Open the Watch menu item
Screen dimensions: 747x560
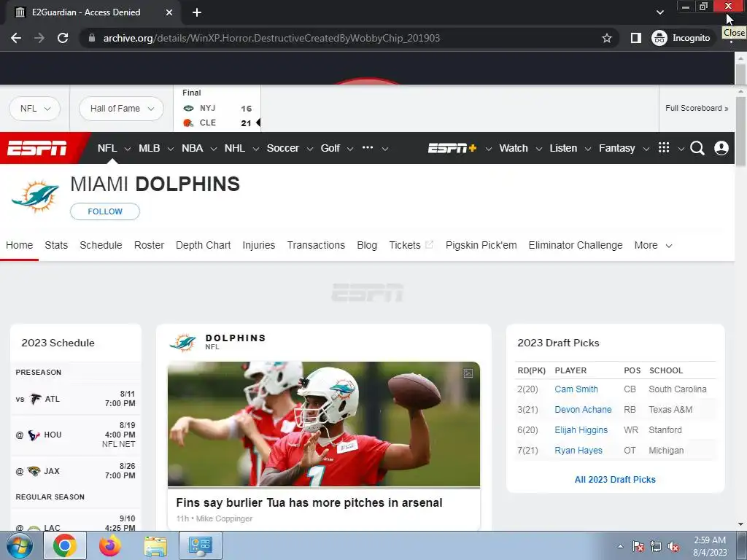(x=513, y=148)
